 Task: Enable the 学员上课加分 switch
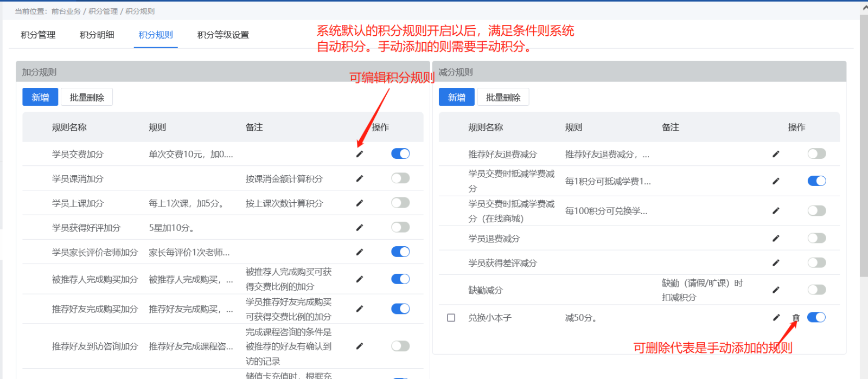point(400,202)
